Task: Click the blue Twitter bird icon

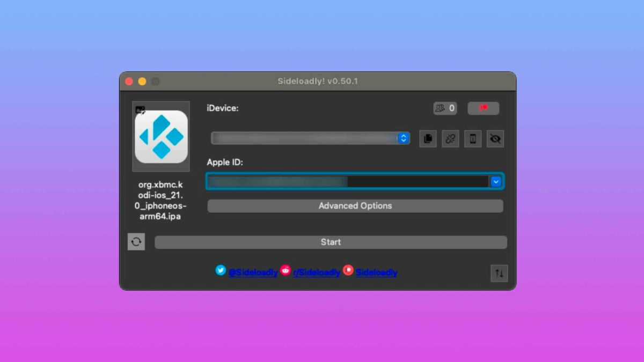Action: [x=221, y=270]
